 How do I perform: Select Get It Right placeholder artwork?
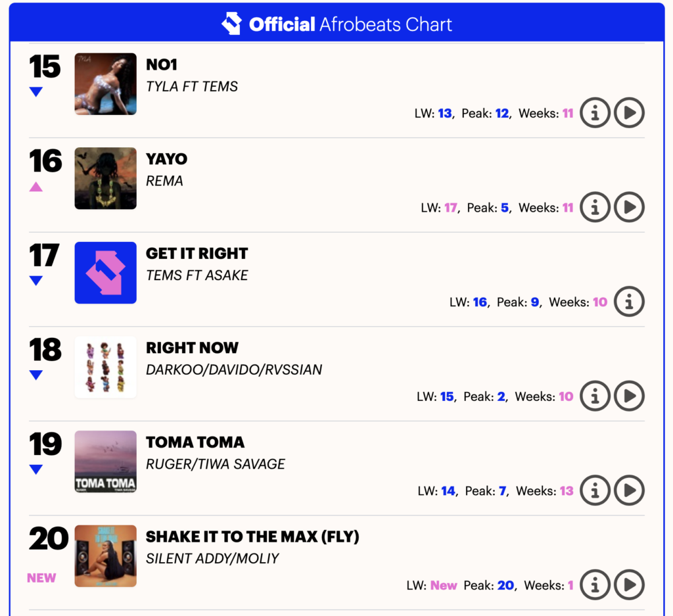point(106,273)
